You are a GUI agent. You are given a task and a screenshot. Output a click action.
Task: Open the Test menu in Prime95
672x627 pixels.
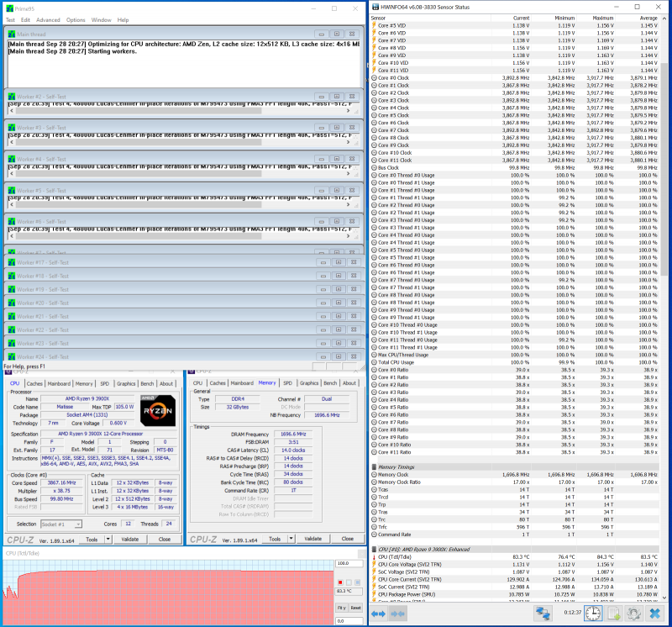pos(10,20)
